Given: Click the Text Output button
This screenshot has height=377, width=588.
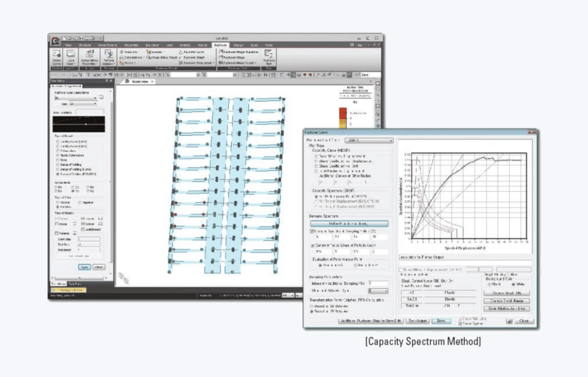Looking at the screenshot, I should (417, 321).
